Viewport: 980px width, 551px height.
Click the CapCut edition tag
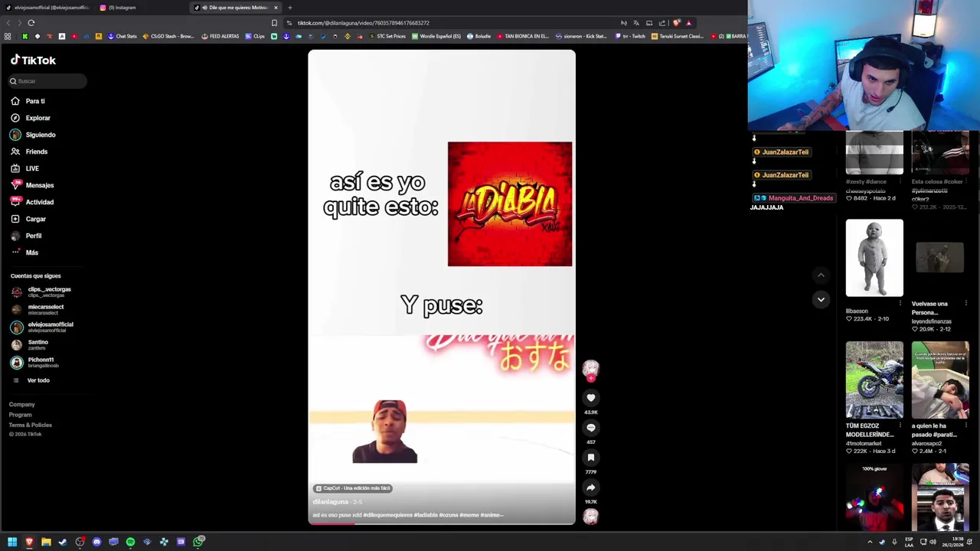pyautogui.click(x=353, y=488)
